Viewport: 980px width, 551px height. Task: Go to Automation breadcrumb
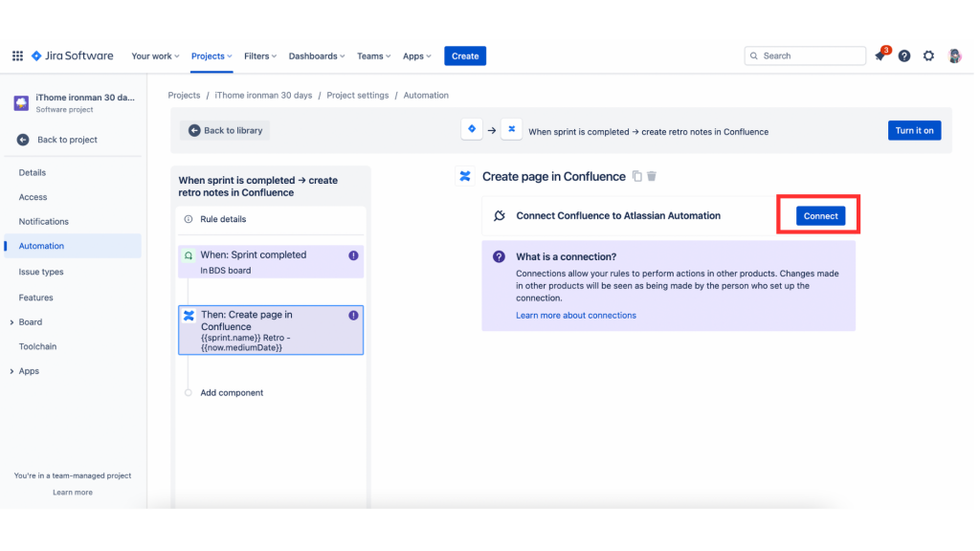[426, 96]
